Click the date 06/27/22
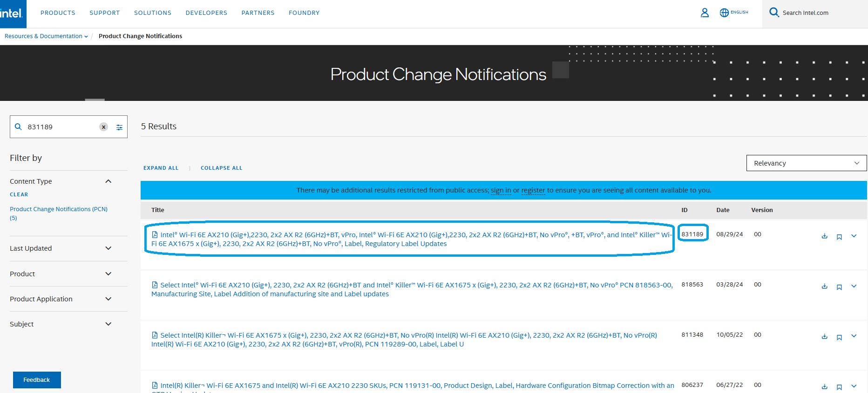Screen dimensions: 868x393 tap(730, 385)
